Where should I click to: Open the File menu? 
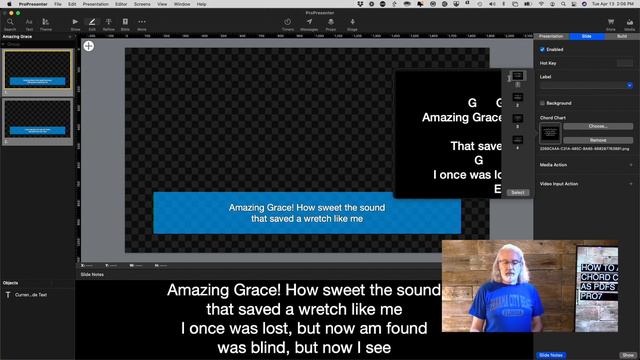point(58,4)
